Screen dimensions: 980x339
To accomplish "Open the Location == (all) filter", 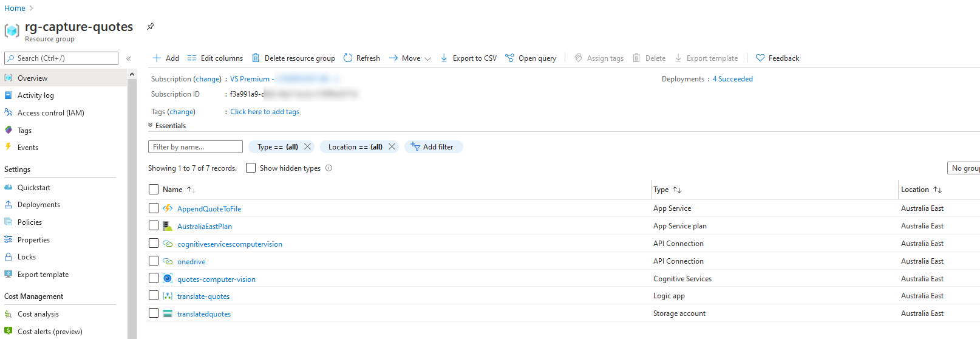I will click(355, 147).
